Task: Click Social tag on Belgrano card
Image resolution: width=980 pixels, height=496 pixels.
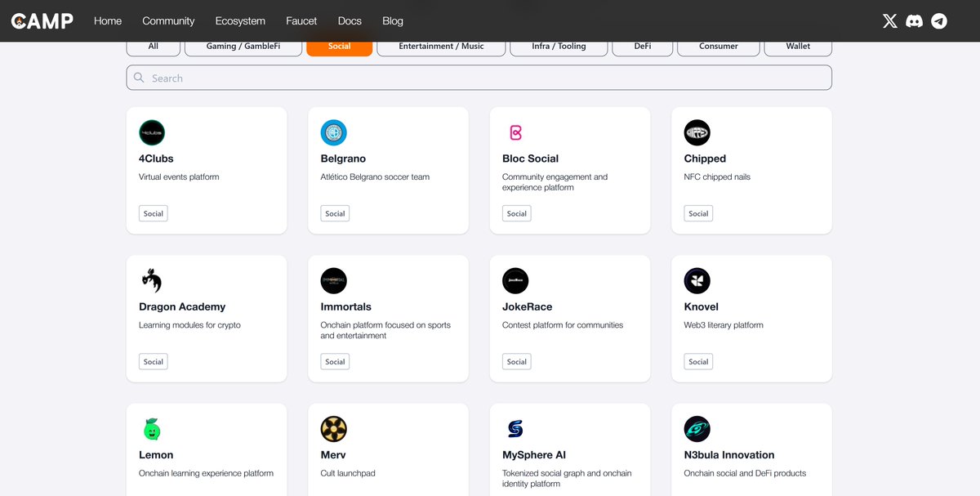Action: 335,213
